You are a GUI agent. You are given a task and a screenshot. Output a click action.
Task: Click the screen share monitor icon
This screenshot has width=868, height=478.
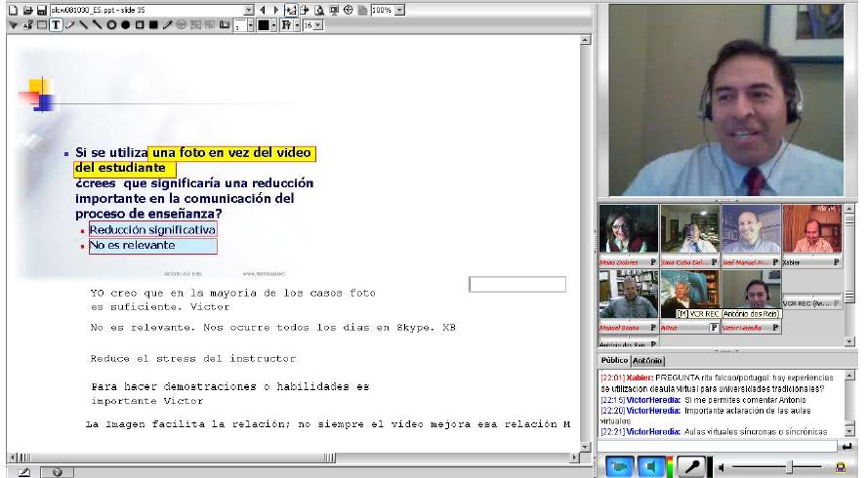(334, 10)
